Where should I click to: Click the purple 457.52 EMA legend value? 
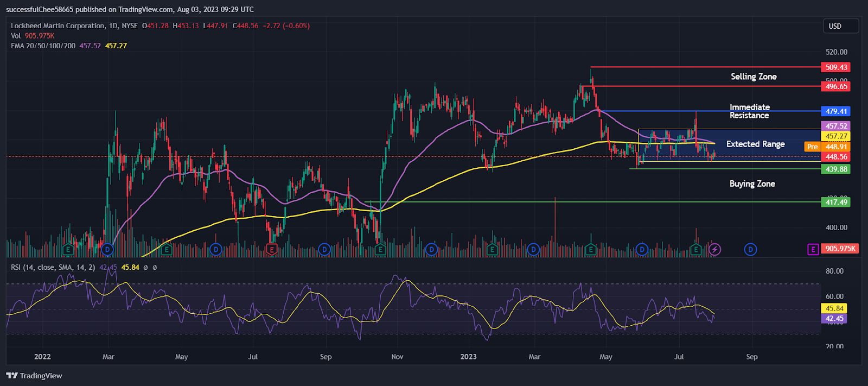click(x=90, y=46)
